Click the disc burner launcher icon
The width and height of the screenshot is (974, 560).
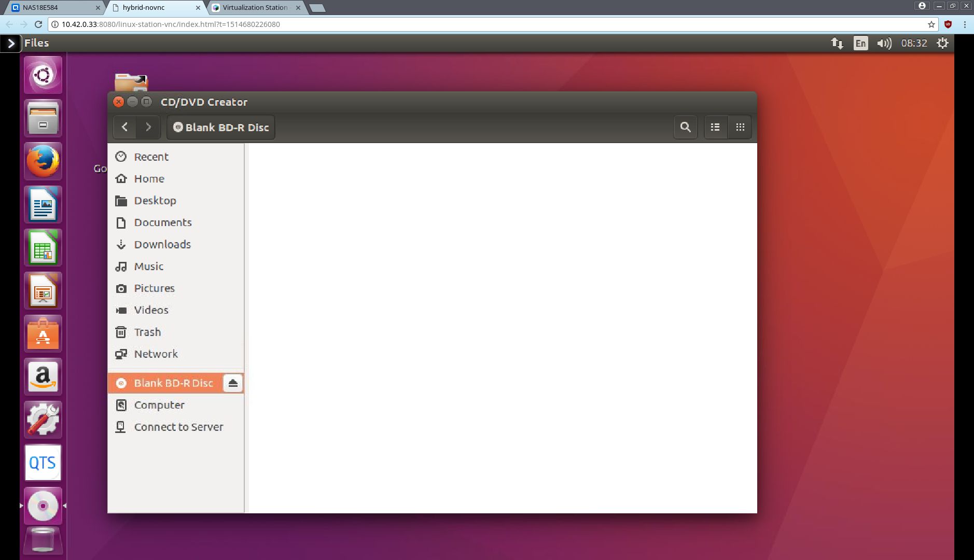[43, 506]
